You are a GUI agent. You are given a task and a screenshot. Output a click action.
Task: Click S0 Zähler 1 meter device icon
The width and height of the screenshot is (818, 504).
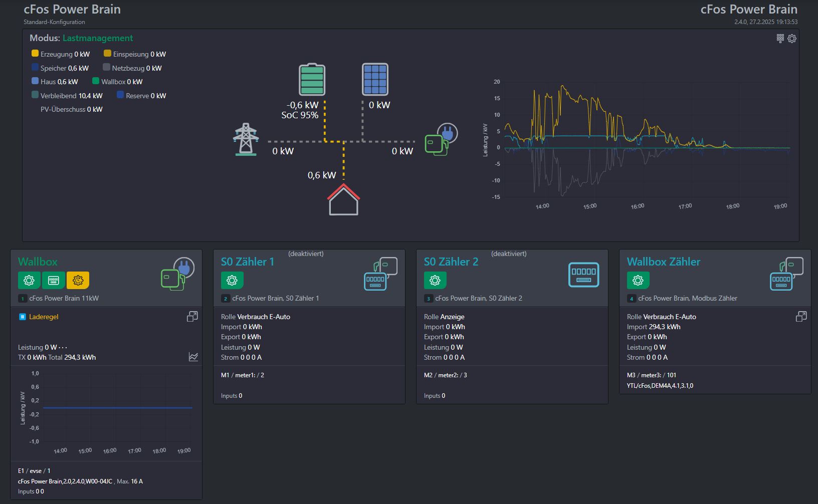tap(380, 274)
